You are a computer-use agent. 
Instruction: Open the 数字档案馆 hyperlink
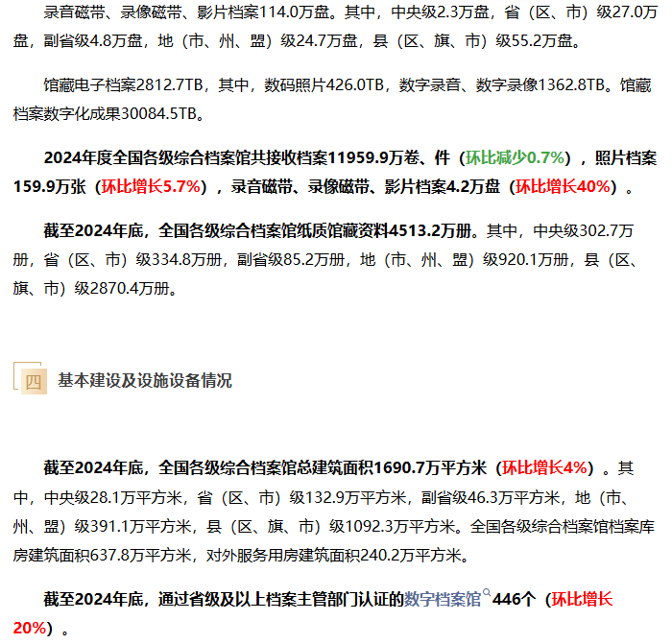(443, 600)
